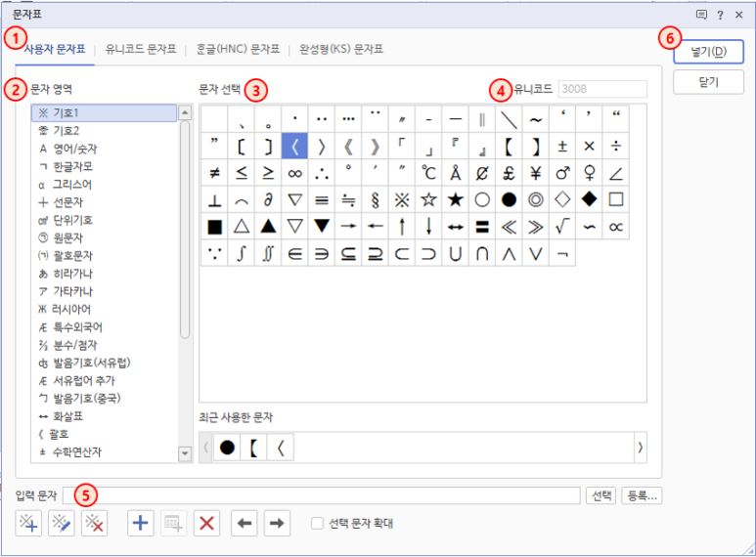This screenshot has width=756, height=557.
Task: Select 기호1 in character area list
Action: 104,112
